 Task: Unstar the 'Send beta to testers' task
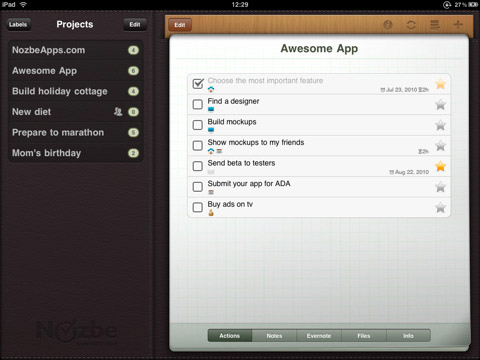(440, 166)
